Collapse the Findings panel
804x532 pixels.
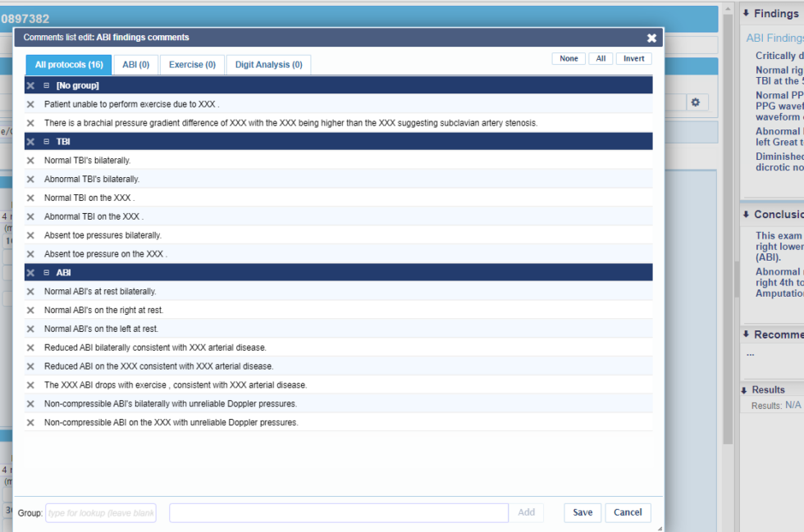tap(746, 13)
